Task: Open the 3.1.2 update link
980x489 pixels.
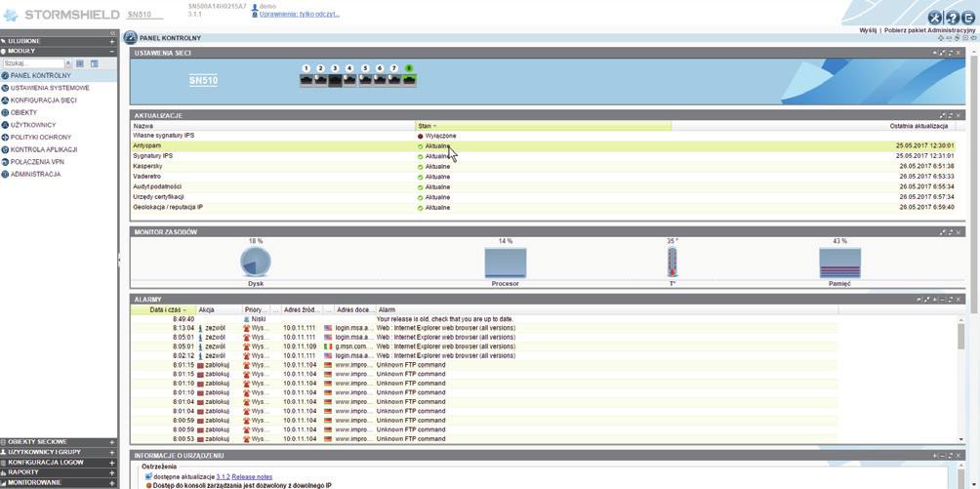Action: coord(223,477)
